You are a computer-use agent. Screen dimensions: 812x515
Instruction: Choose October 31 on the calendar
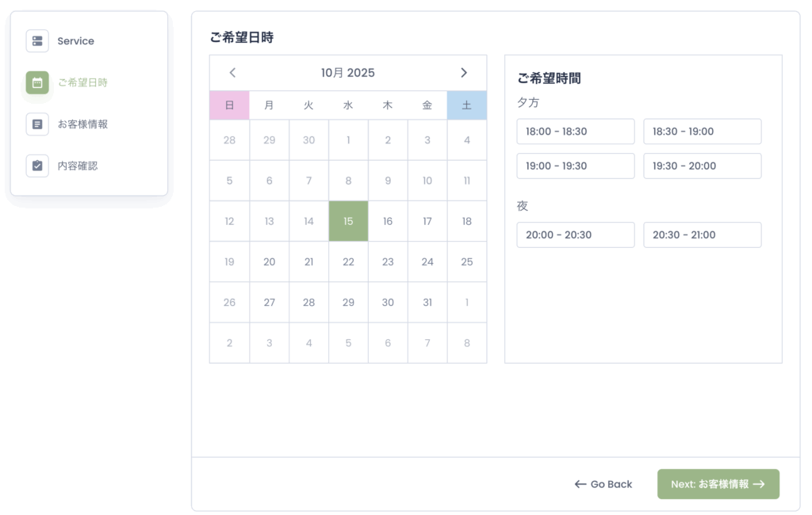tap(427, 302)
